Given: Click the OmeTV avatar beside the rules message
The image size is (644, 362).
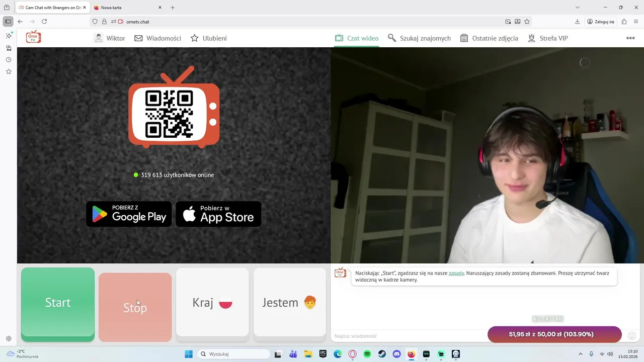Looking at the screenshot, I should [x=341, y=273].
